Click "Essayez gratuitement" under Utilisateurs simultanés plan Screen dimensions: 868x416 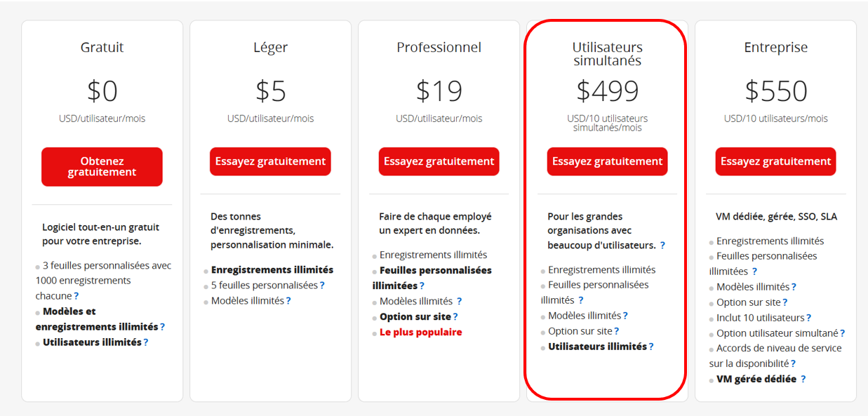pos(607,161)
